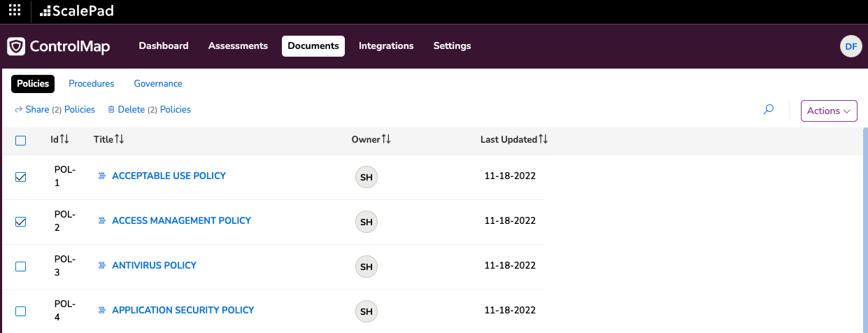This screenshot has width=868, height=333.
Task: Expand the Actions dropdown
Action: coord(829,111)
